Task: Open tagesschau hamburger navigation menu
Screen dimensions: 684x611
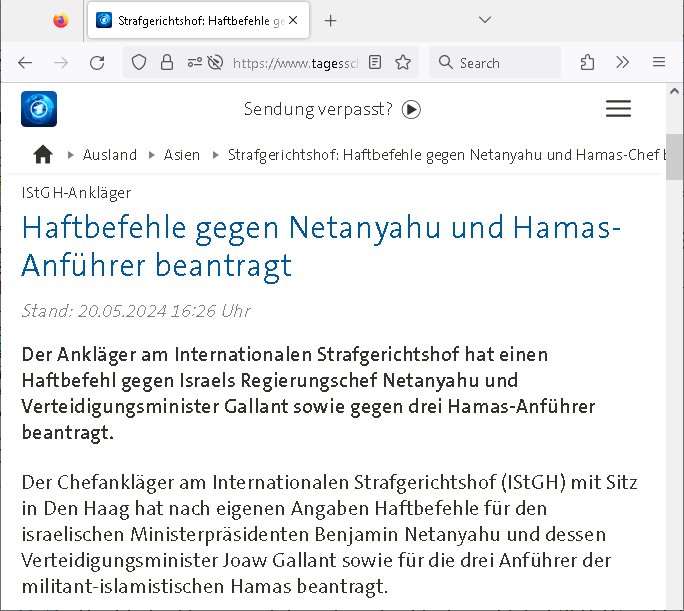Action: (618, 109)
